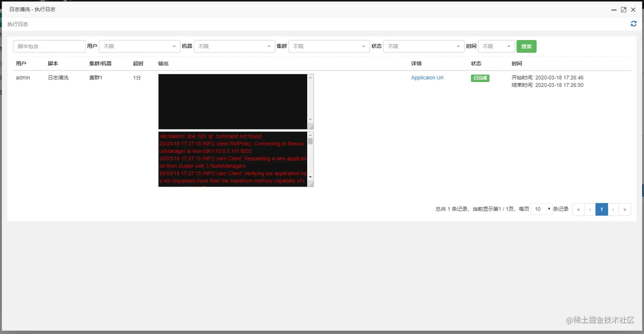644x334 pixels.
Task: Click the start time 2020-03-18 17:26:46
Action: click(x=559, y=78)
